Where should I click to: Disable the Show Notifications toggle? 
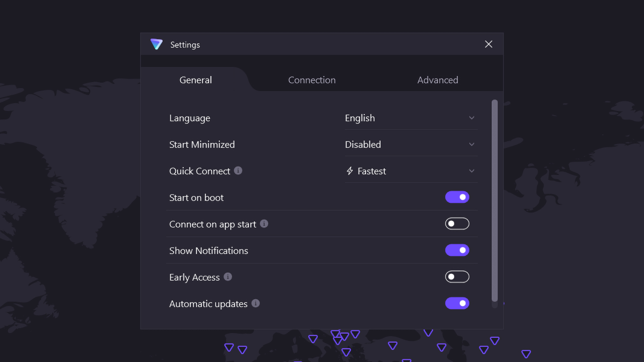pos(457,250)
